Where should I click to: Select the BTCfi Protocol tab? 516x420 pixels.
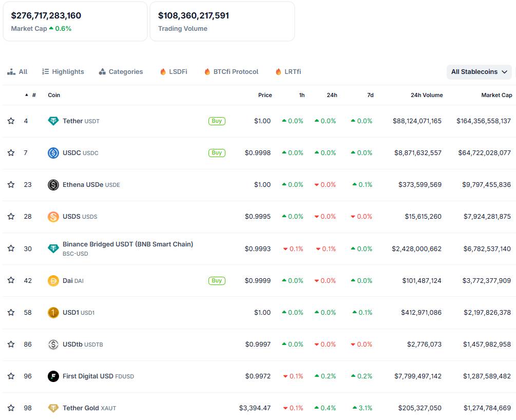(x=231, y=72)
